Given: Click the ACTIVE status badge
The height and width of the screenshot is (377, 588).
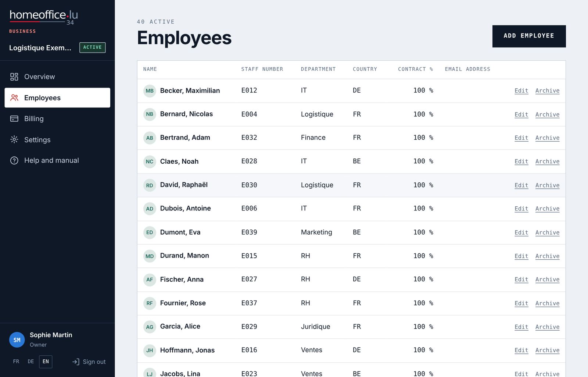Looking at the screenshot, I should tap(92, 47).
